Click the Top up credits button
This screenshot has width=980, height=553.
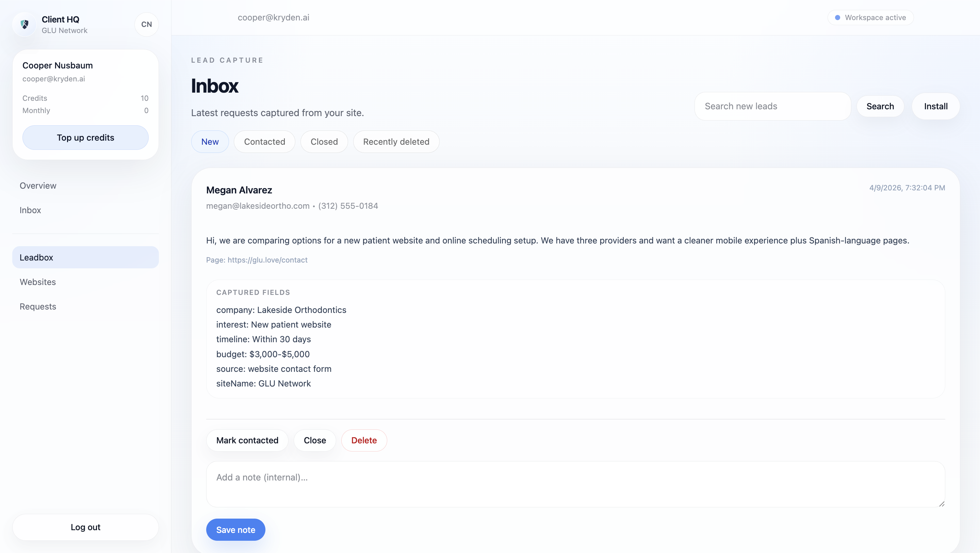(x=85, y=137)
